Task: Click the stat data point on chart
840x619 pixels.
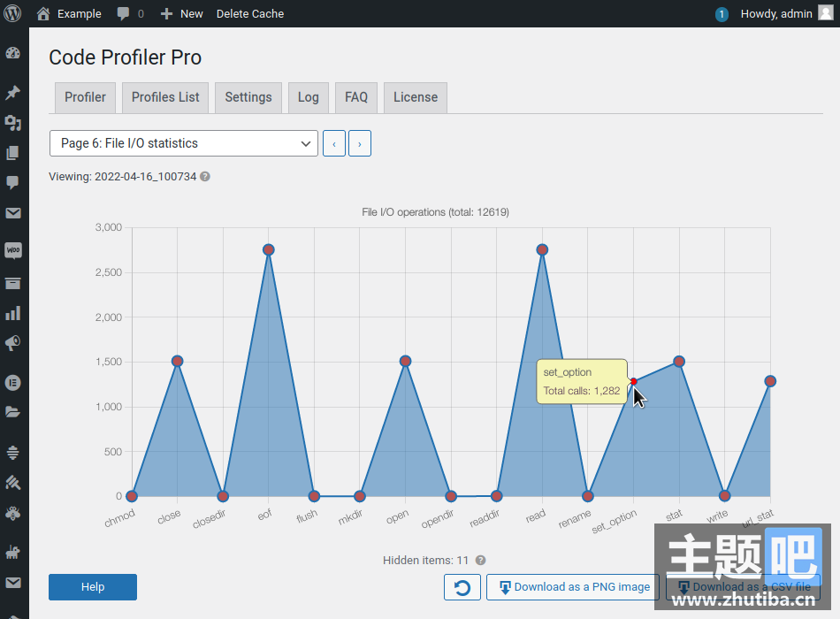Action: point(679,362)
